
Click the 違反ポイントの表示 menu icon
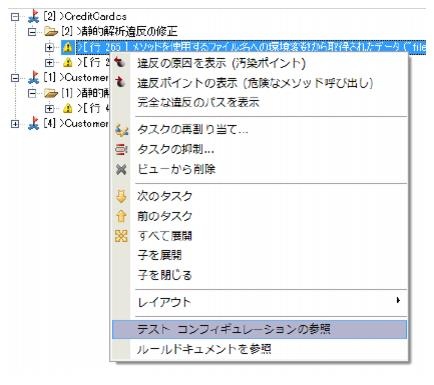coord(120,82)
